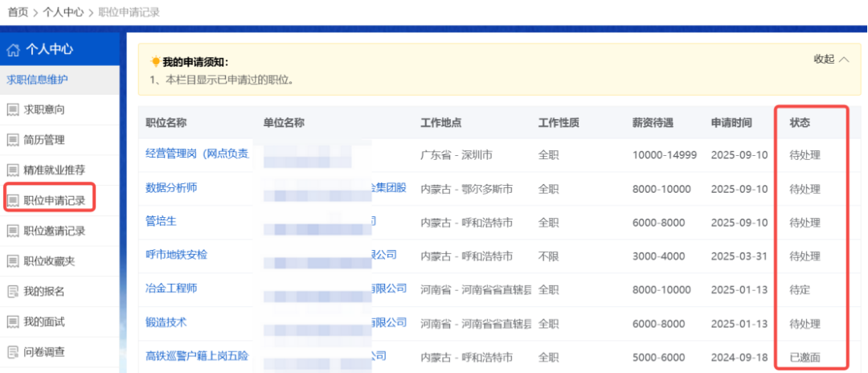Click the icon next to 简历管理

pyautogui.click(x=13, y=140)
